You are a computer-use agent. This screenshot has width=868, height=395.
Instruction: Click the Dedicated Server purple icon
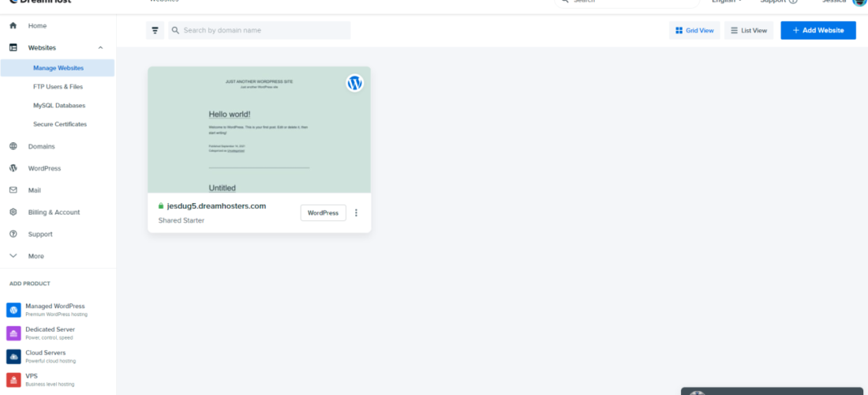tap(14, 333)
